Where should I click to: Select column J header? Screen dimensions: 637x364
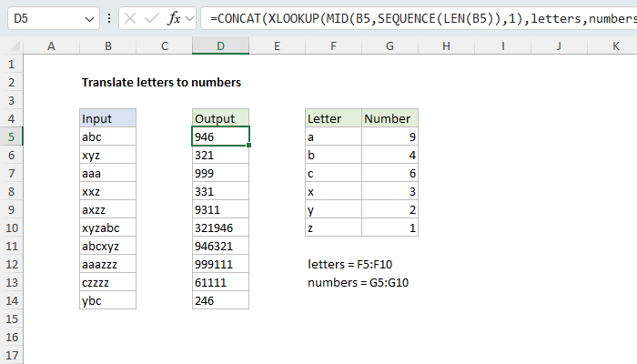(560, 45)
